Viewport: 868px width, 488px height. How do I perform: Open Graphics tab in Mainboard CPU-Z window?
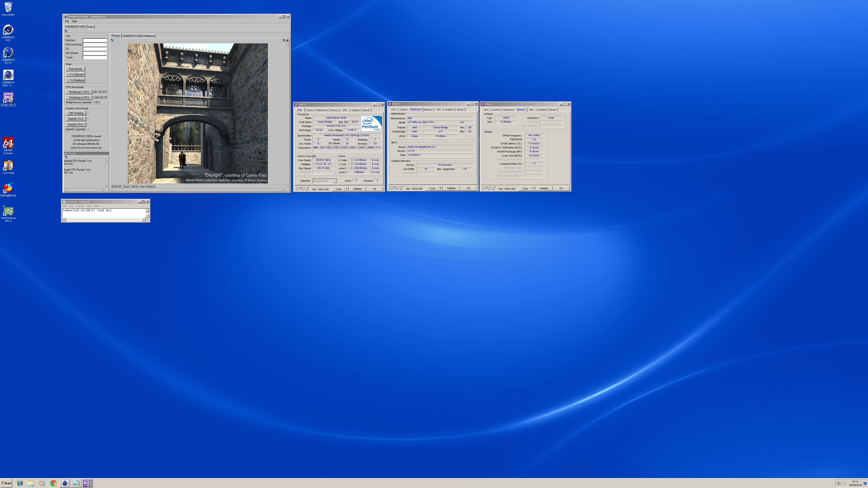coord(450,109)
